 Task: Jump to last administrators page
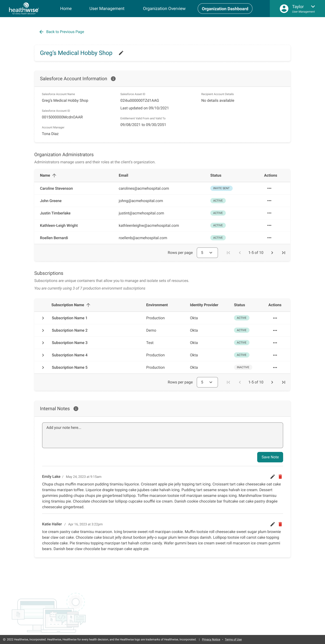coord(283,253)
